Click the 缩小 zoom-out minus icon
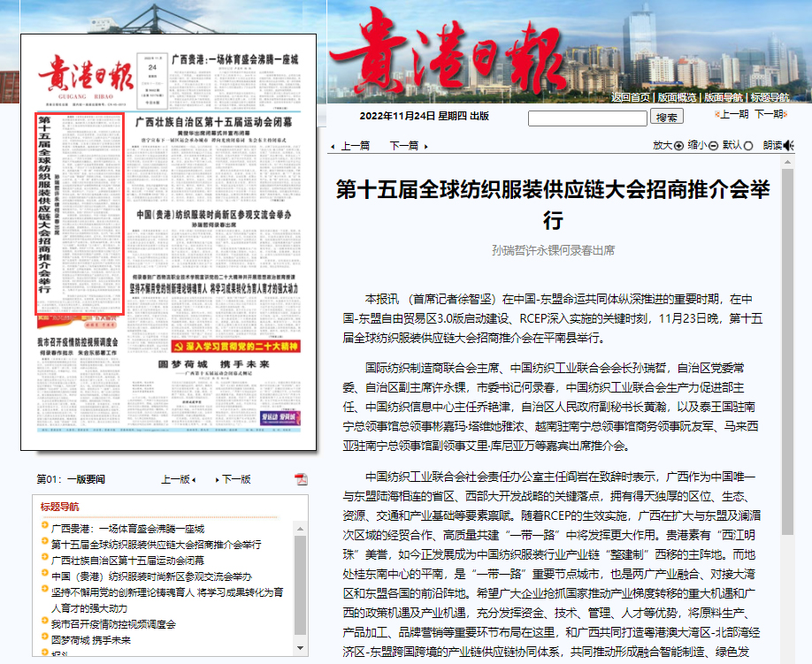Screen dimensions: 812x664 (713, 146)
